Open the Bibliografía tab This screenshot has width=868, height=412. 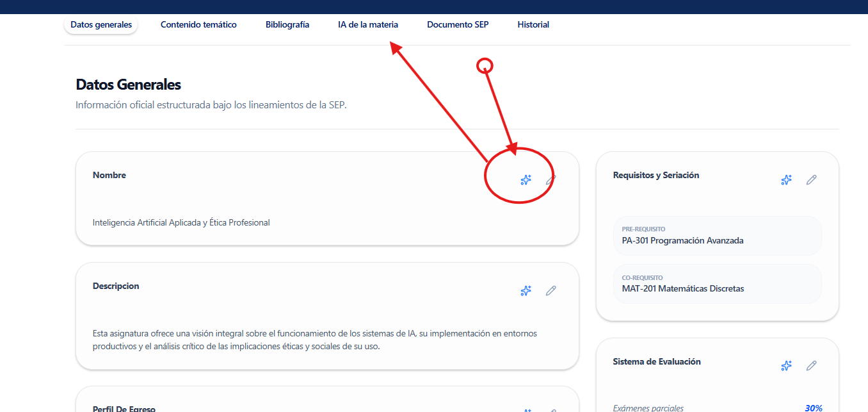[x=287, y=25]
